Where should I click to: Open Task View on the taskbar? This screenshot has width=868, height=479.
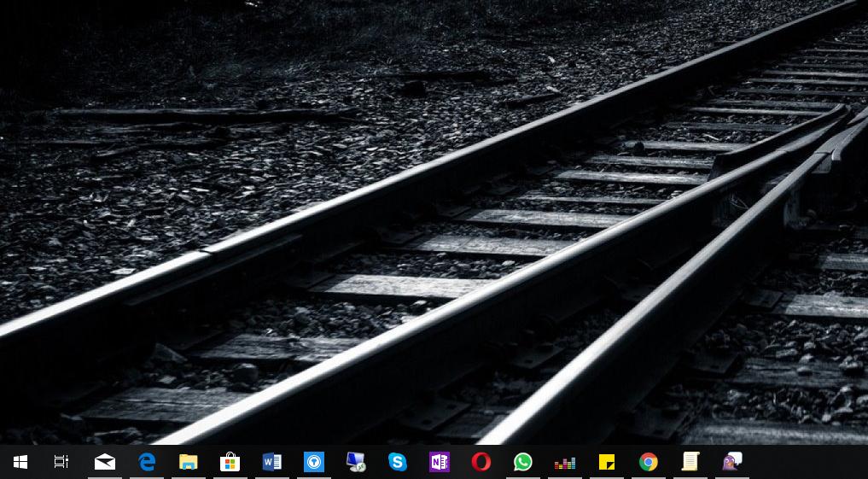(x=61, y=461)
